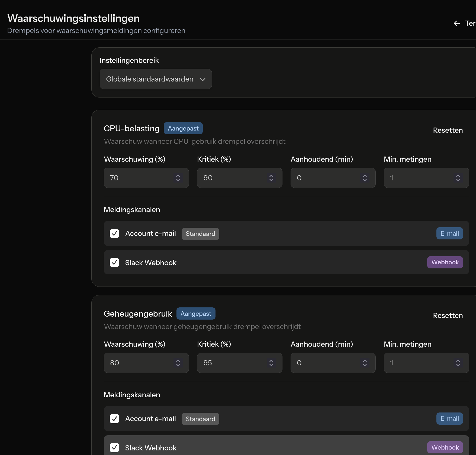Uncheck Account e-mail under CPU-belasting
This screenshot has height=455, width=476.
114,233
